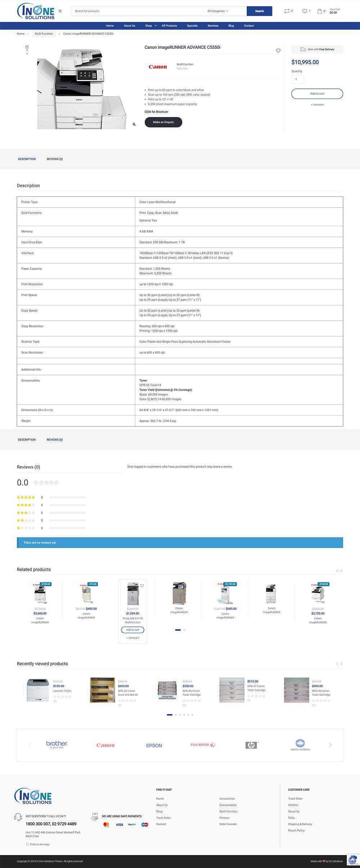This screenshot has height=868, width=360.
Task: Click the Fuji Xerox brand logo
Action: click(203, 745)
